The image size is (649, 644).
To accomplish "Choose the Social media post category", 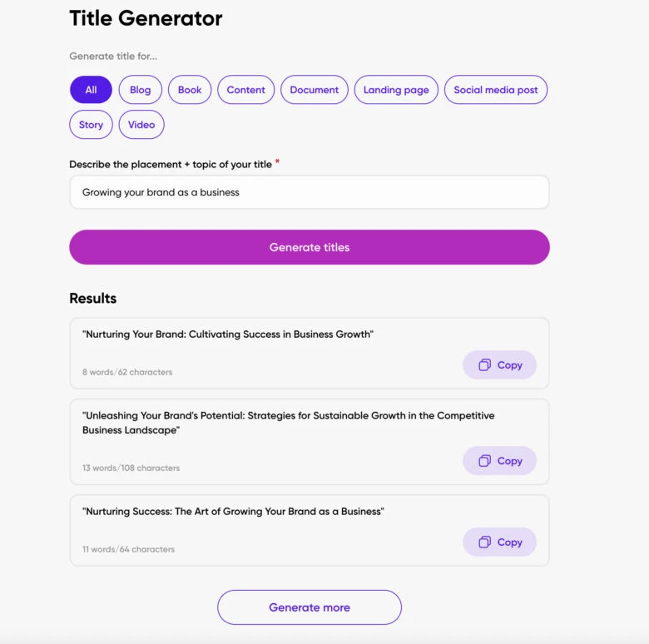I will click(495, 90).
